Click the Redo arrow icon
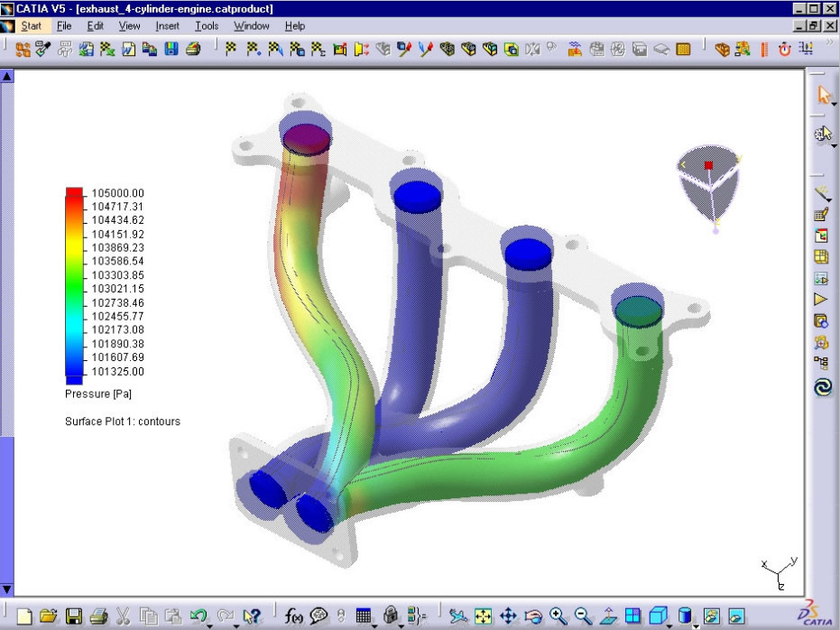The height and width of the screenshot is (630, 840). click(225, 615)
